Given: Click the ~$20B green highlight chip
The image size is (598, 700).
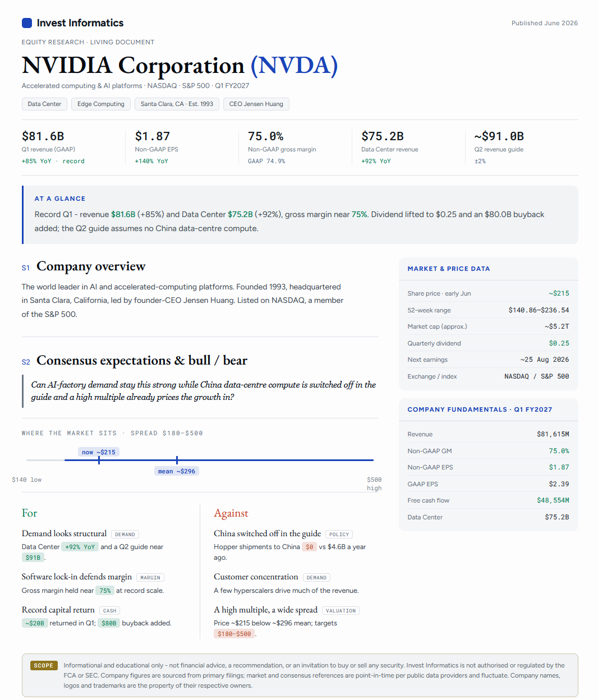Looking at the screenshot, I should 35,623.
